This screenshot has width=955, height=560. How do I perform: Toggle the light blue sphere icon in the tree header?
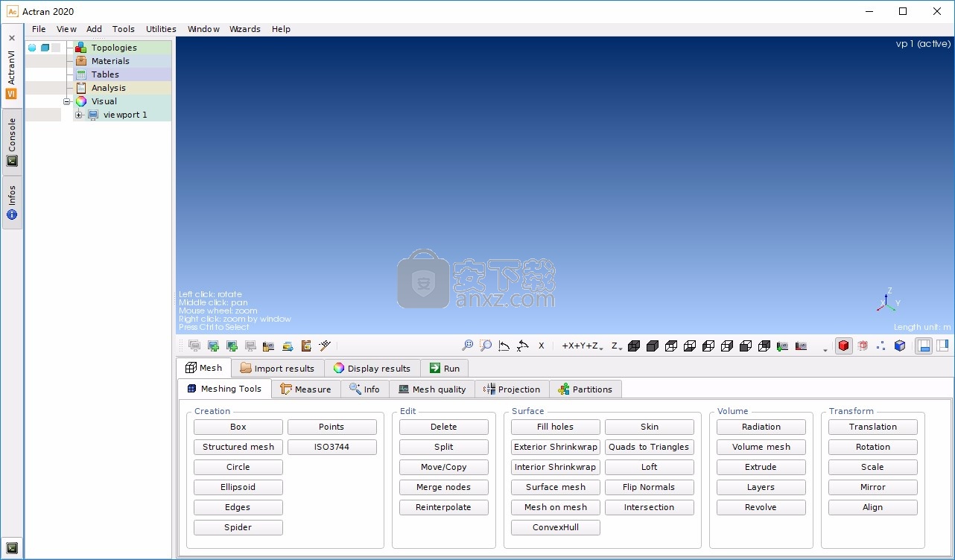pyautogui.click(x=32, y=48)
